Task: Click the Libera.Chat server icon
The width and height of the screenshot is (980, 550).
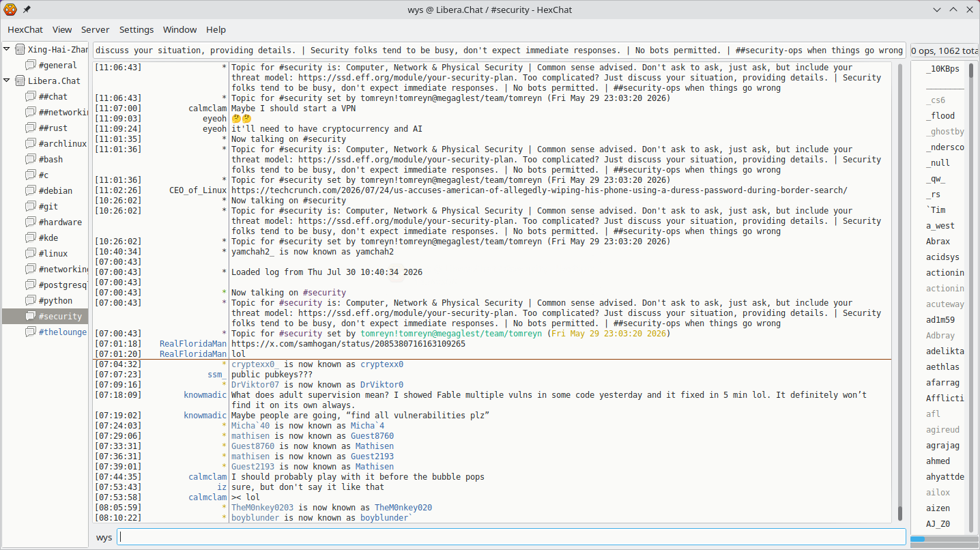Action: 20,81
